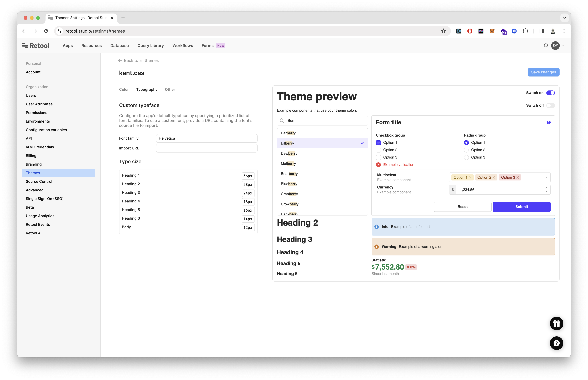The width and height of the screenshot is (588, 380).
Task: Click the Font family input field
Action: coord(207,138)
